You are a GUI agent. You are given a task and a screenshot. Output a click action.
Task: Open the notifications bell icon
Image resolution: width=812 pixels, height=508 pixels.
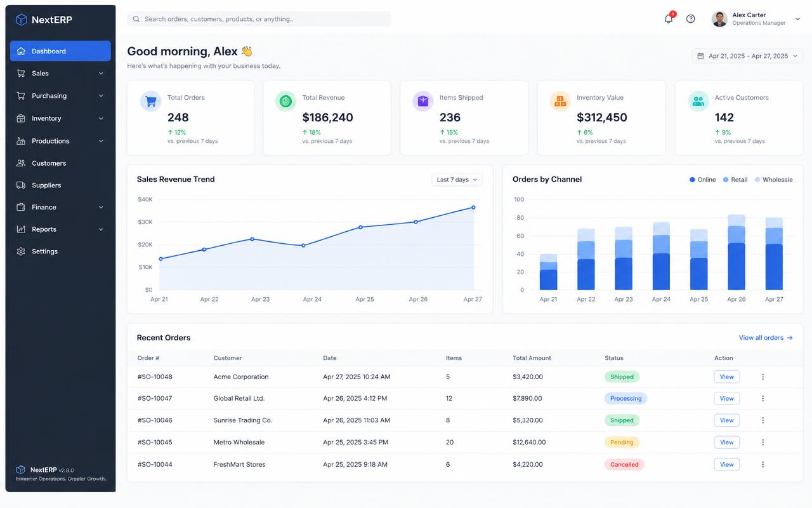click(x=669, y=19)
